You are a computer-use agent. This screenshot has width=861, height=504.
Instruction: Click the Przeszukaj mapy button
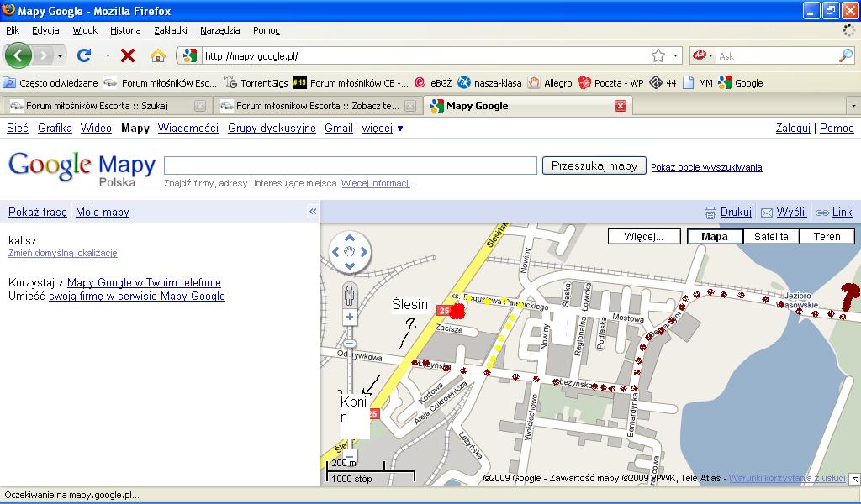coord(594,165)
